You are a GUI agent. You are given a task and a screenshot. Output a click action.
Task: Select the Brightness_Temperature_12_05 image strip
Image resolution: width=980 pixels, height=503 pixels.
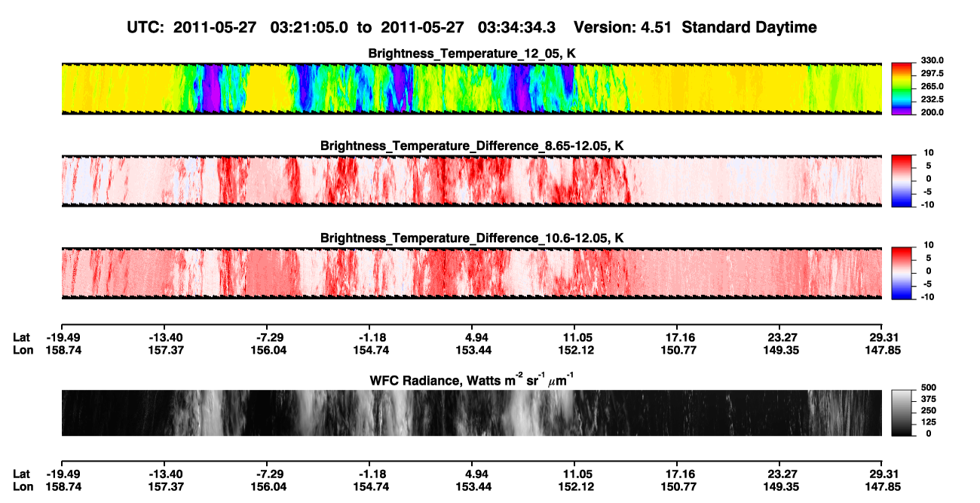click(x=471, y=88)
